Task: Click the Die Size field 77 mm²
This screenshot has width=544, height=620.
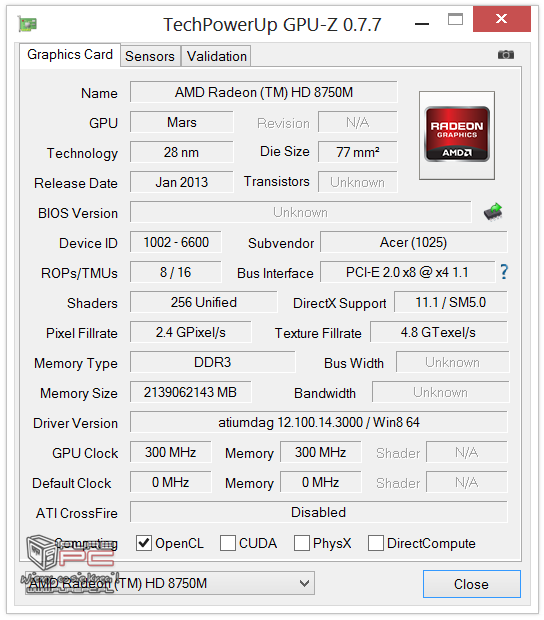Action: coord(358,152)
